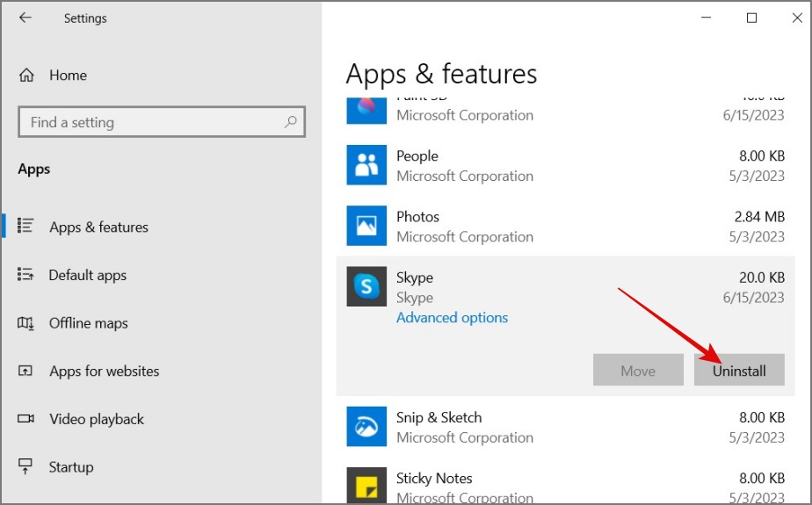The width and height of the screenshot is (812, 505).
Task: Click the Skype app name
Action: pyautogui.click(x=414, y=278)
